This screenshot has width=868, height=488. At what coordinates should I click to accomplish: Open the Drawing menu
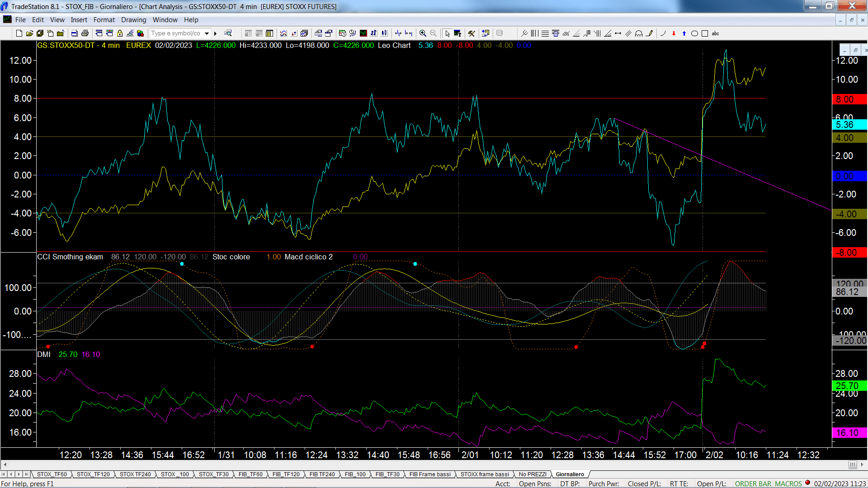coord(133,19)
